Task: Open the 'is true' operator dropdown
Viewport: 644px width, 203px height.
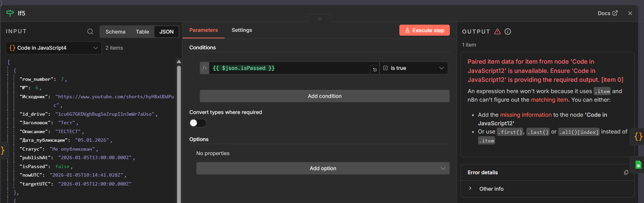Action: 413,68
